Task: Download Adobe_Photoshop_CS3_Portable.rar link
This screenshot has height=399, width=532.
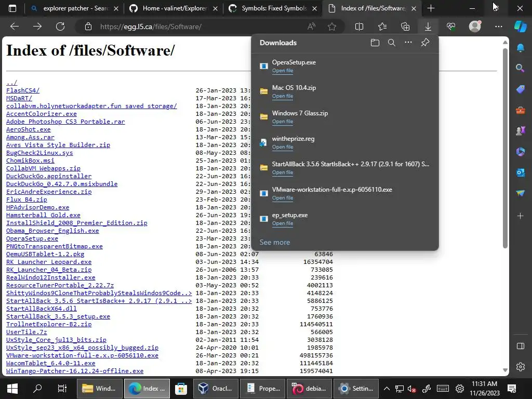Action: [65, 122]
